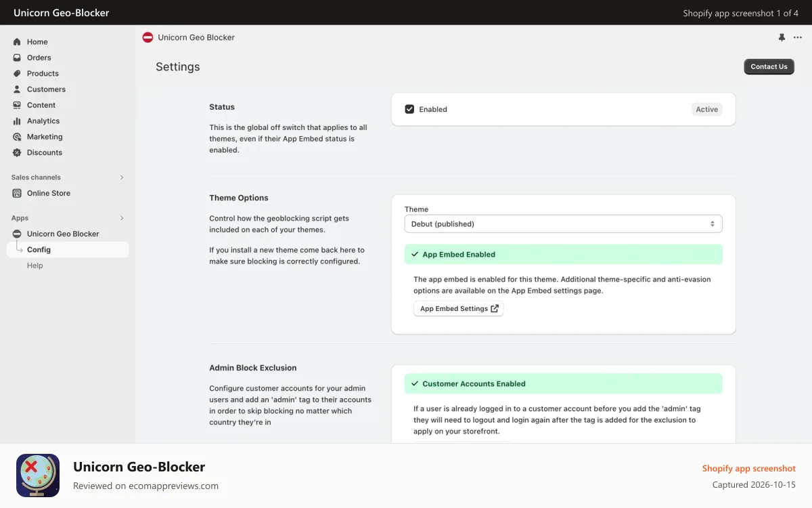Expand the Apps section chevron
812x508 pixels.
pos(122,218)
